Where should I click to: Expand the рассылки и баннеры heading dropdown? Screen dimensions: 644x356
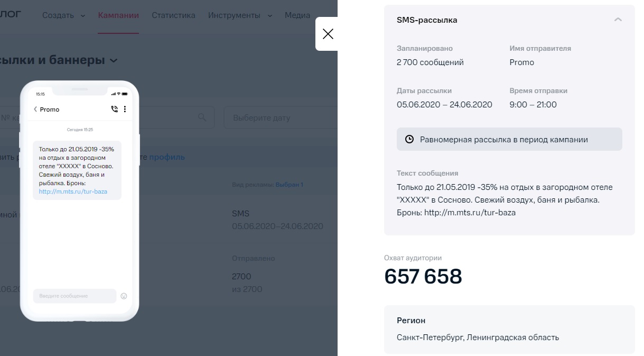(114, 60)
